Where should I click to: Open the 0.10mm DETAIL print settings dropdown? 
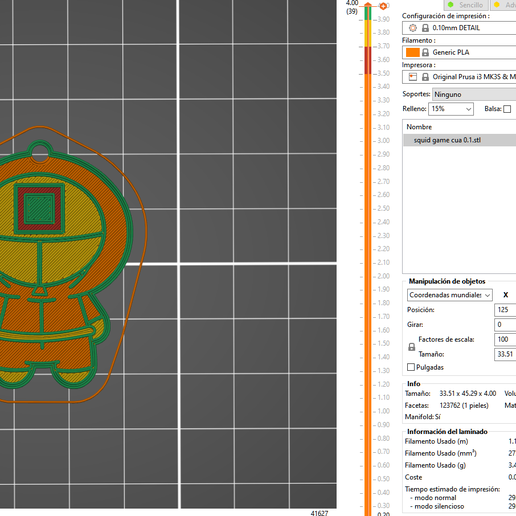459,28
